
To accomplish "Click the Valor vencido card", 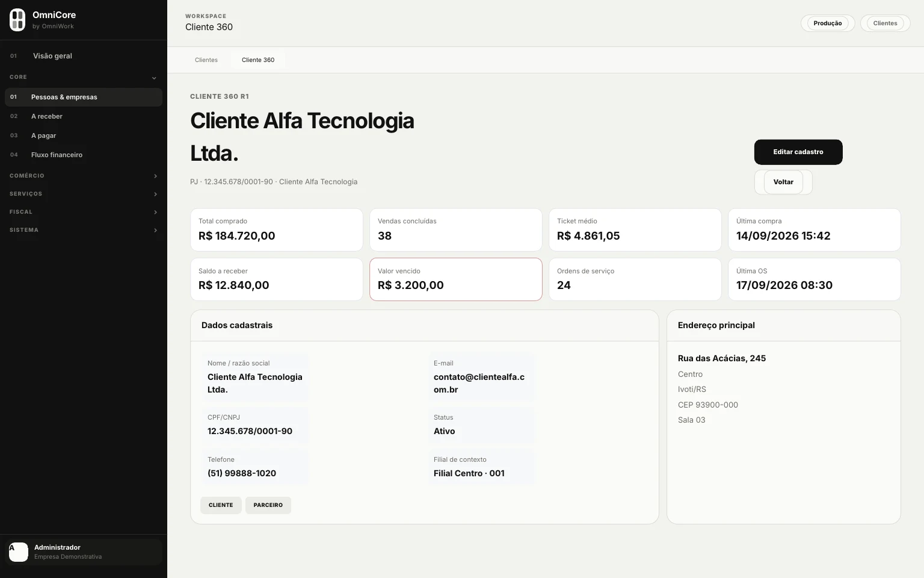I will (x=456, y=279).
